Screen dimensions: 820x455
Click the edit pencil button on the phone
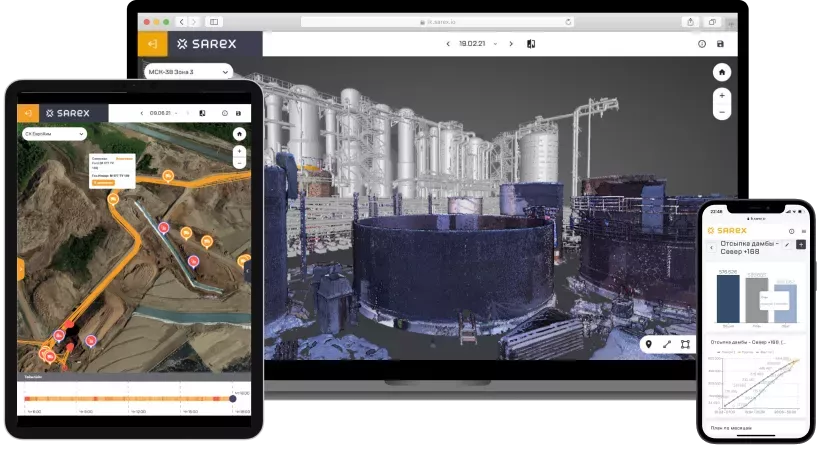click(787, 244)
